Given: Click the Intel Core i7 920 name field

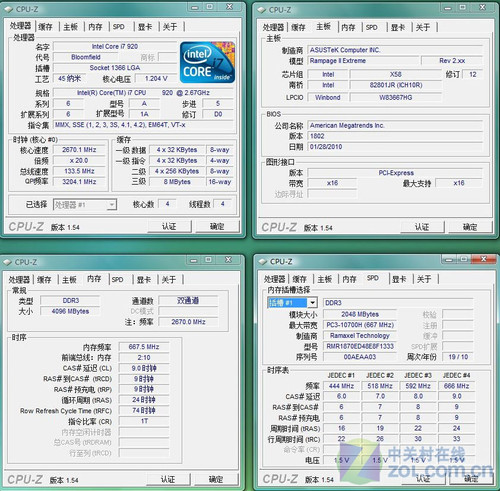Looking at the screenshot, I should point(115,46).
